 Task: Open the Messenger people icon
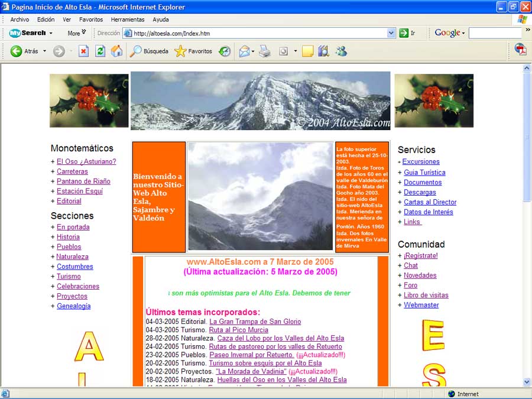click(341, 51)
